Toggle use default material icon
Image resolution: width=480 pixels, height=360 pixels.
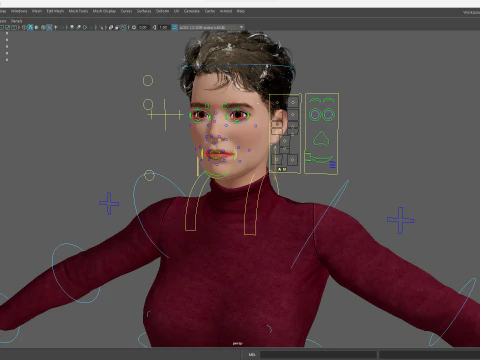37,27
